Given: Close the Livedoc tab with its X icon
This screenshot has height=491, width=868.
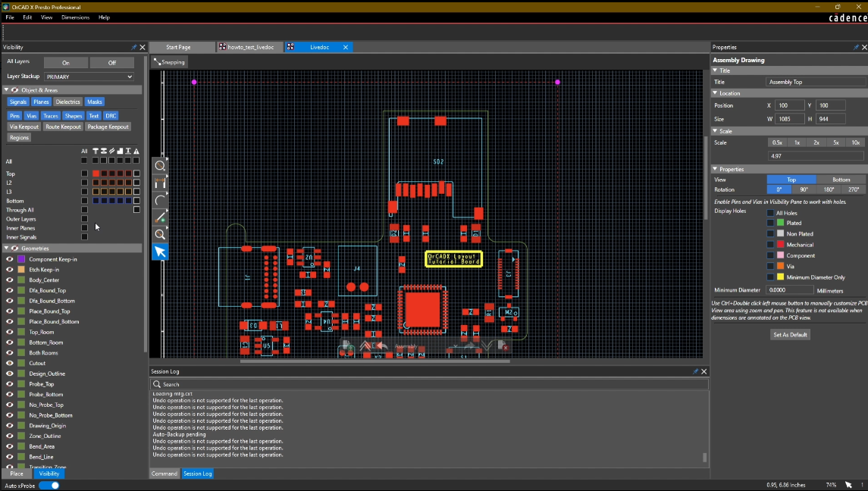Looking at the screenshot, I should pos(346,47).
